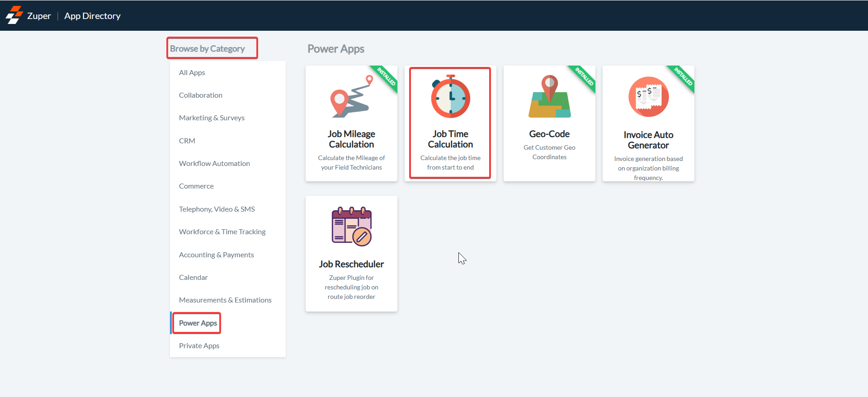Open Marketing & Surveys category

(228, 118)
